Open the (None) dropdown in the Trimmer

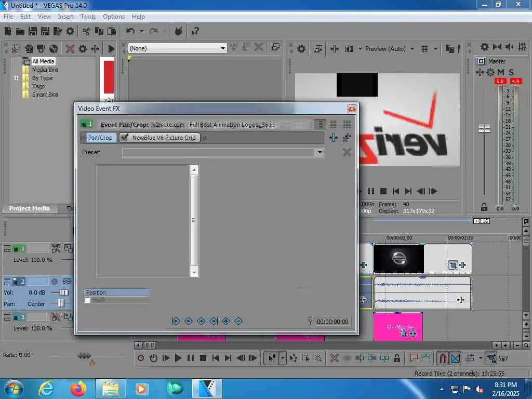point(223,48)
